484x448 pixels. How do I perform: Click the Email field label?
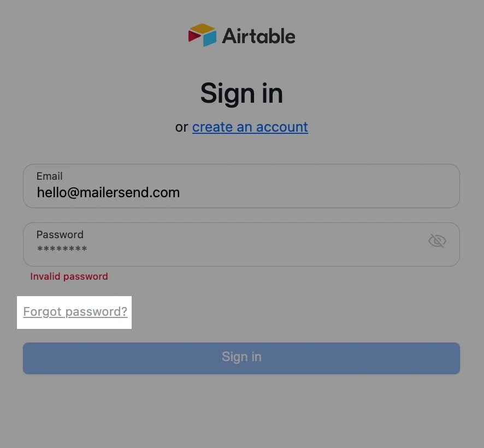click(x=49, y=176)
